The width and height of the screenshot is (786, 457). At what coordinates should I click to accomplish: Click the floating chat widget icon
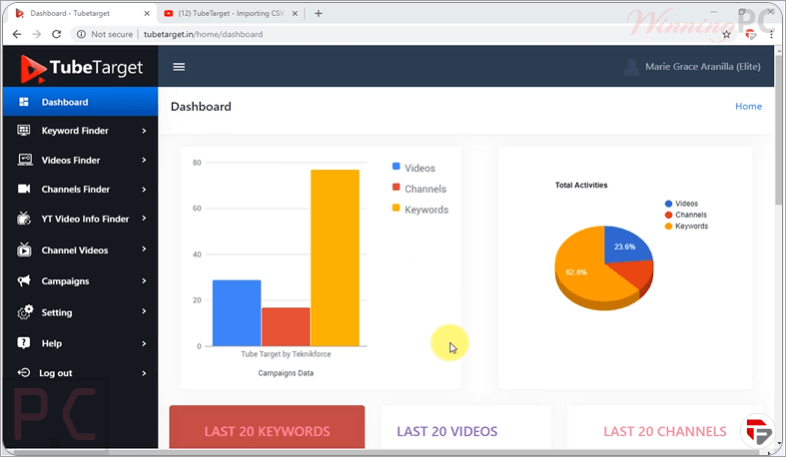tap(758, 431)
